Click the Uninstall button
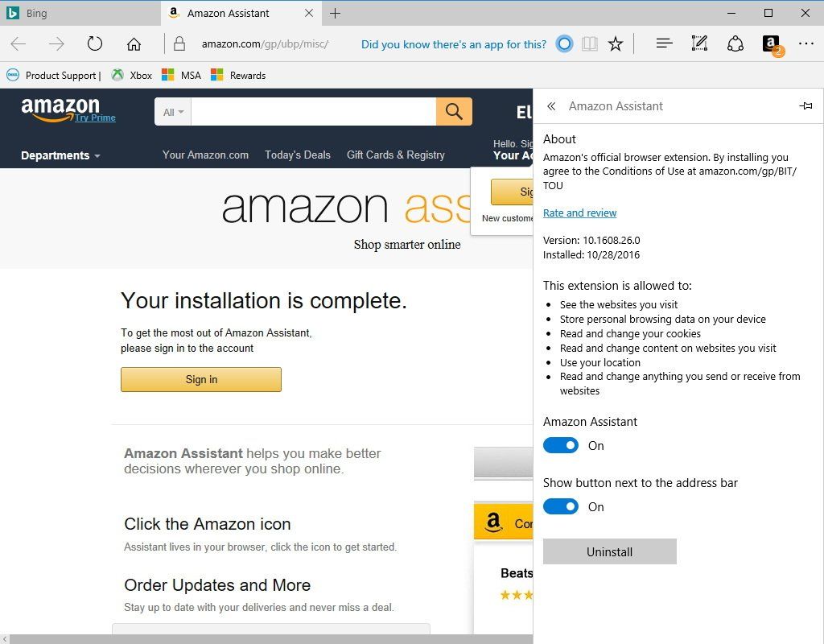 point(609,552)
